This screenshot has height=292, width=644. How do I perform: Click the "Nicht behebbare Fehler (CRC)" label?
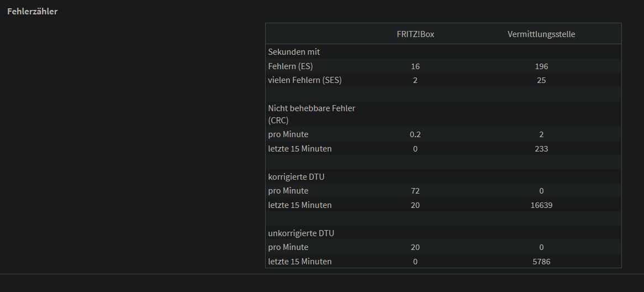pos(312,114)
